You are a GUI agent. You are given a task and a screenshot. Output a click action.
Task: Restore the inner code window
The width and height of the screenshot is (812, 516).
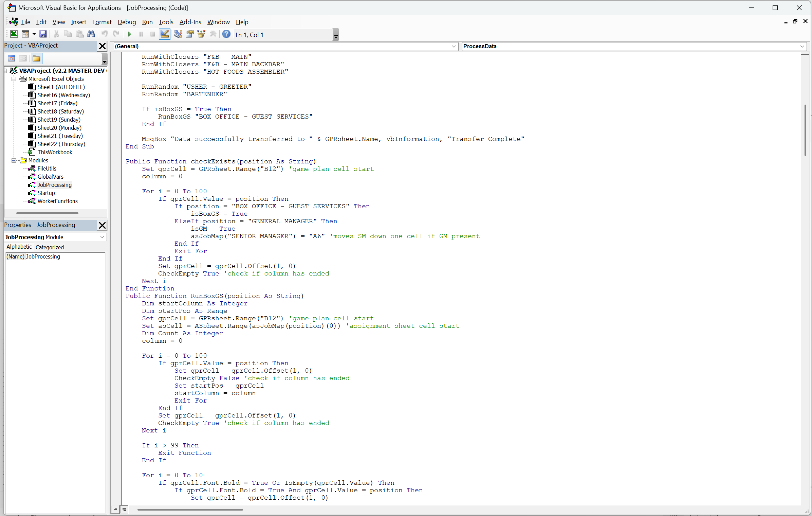point(795,21)
